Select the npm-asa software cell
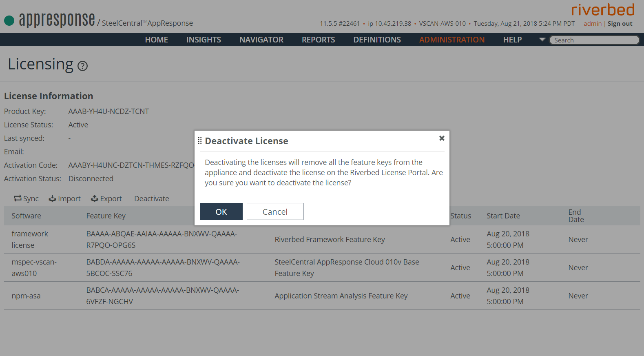The width and height of the screenshot is (644, 356). point(26,296)
